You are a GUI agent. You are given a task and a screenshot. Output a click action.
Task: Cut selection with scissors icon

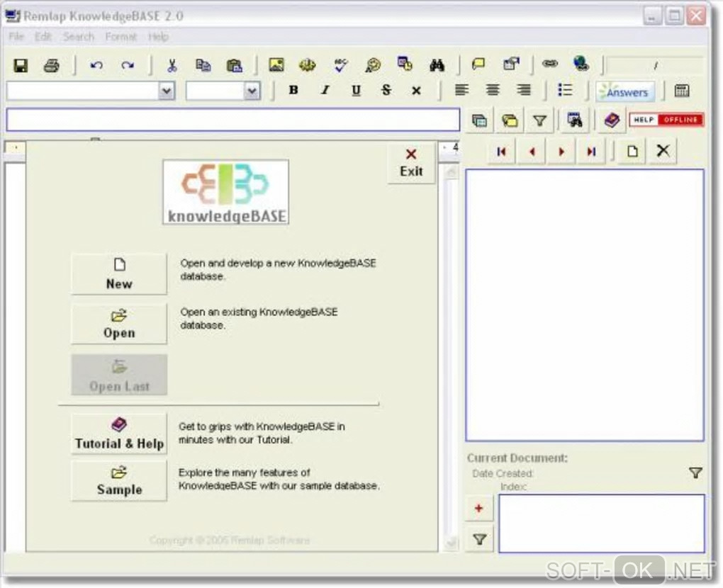click(172, 65)
